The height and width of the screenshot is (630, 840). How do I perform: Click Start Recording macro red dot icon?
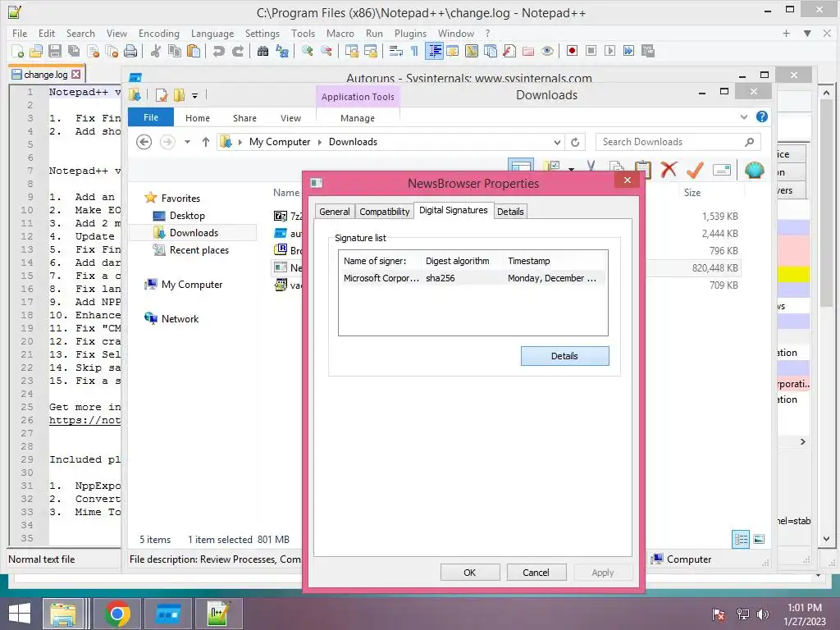coord(572,51)
